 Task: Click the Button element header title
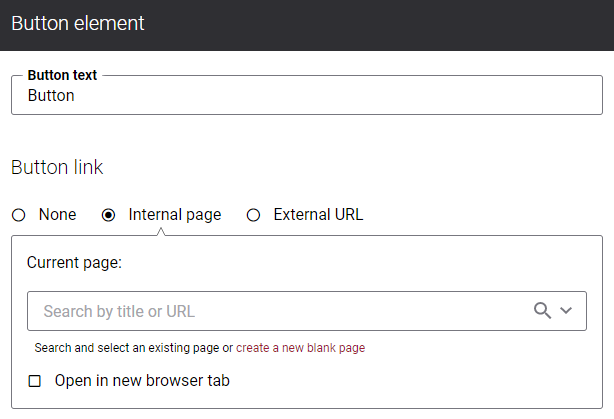point(78,23)
